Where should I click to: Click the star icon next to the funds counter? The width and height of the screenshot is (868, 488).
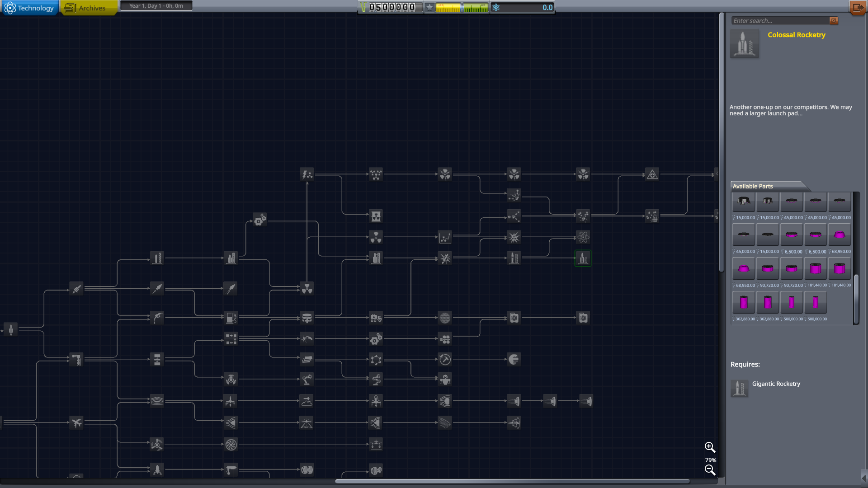point(429,8)
